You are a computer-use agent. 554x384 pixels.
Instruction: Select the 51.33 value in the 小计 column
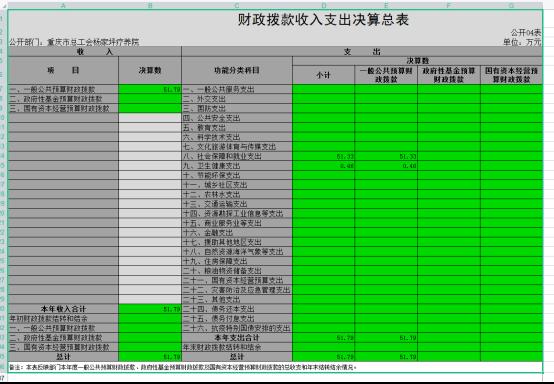tap(323, 156)
